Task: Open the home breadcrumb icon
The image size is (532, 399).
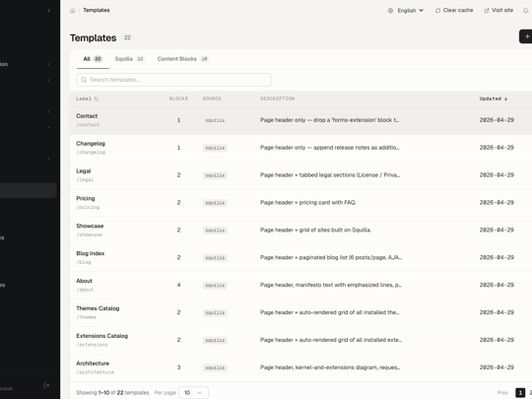Action: [73, 11]
